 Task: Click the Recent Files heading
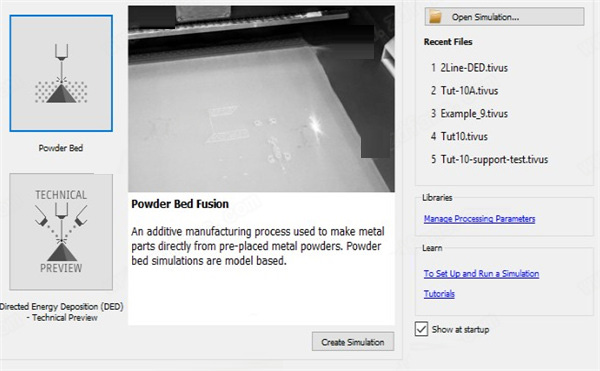[x=448, y=42]
